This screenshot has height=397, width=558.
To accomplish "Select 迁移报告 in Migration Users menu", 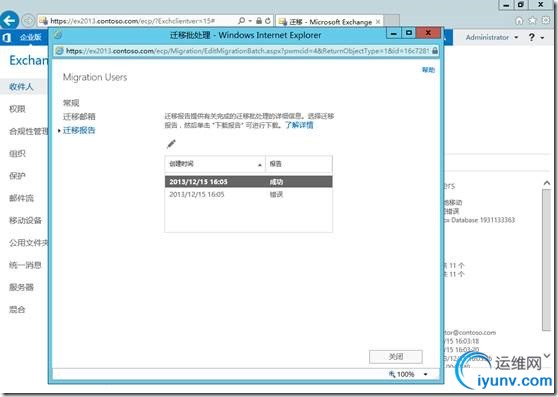I will pos(79,130).
